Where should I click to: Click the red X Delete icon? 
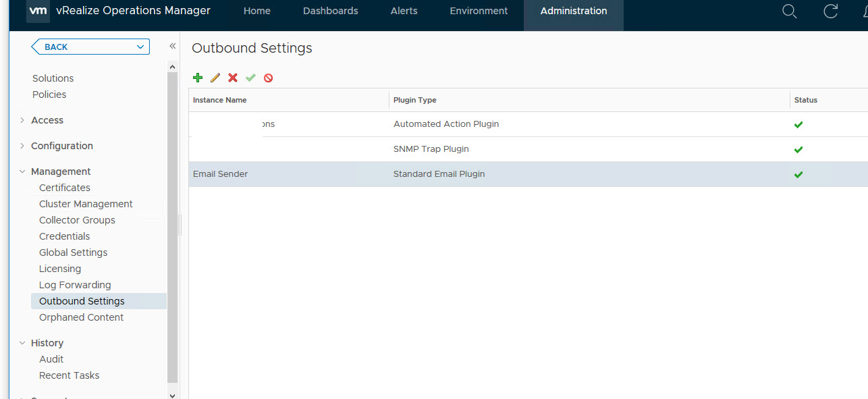233,78
